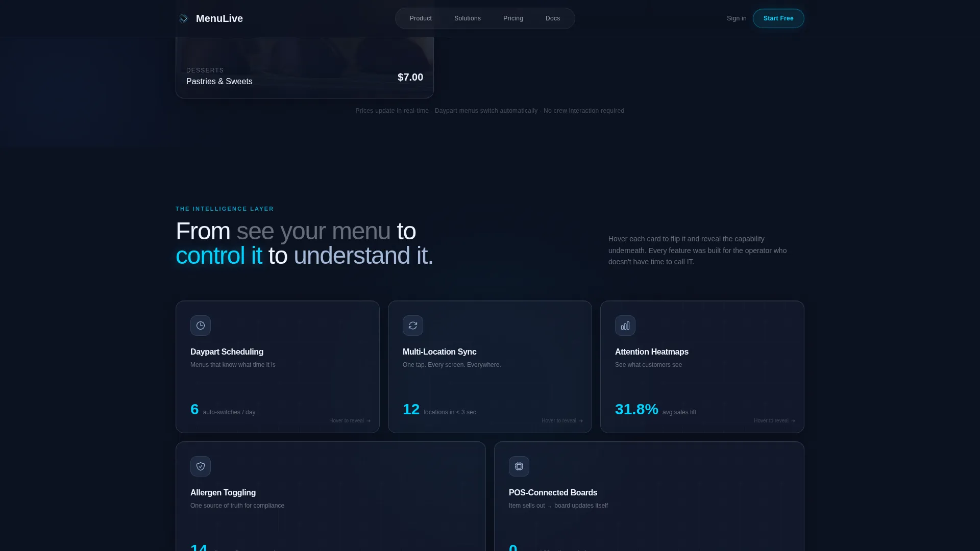Click the DESSERTS category label
980x551 pixels.
(205, 70)
